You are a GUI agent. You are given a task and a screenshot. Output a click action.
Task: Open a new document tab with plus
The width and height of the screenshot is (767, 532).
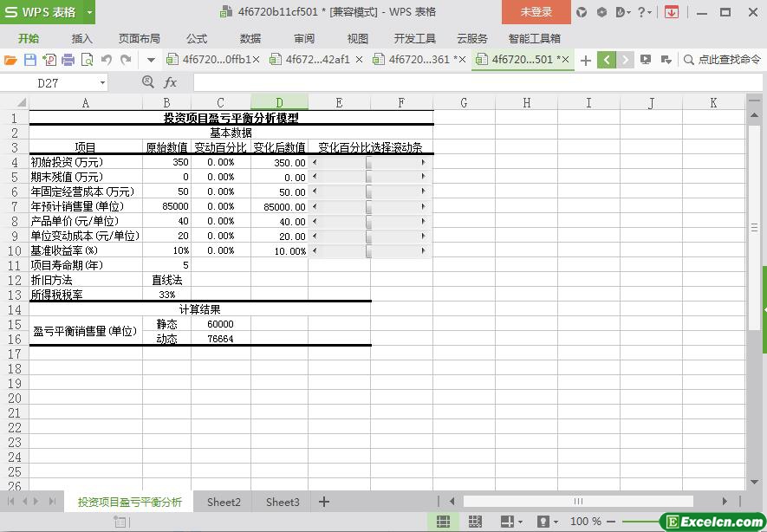[x=586, y=60]
